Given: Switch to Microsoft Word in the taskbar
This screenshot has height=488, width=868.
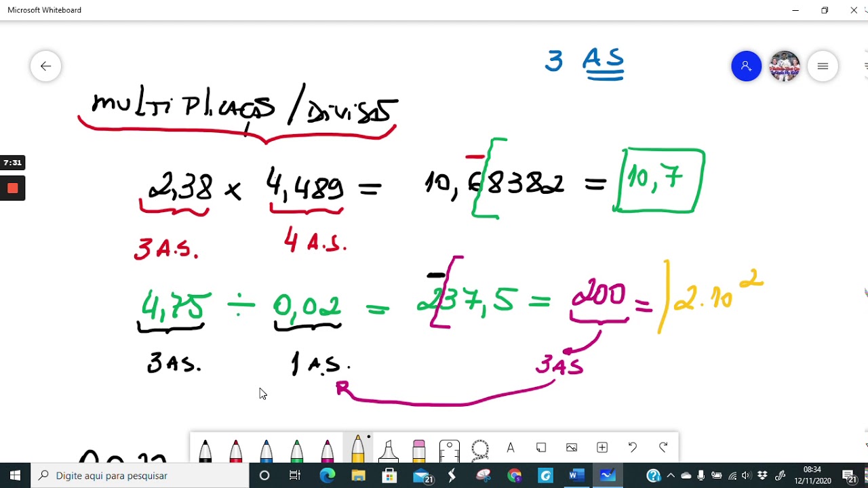Looking at the screenshot, I should [x=576, y=475].
